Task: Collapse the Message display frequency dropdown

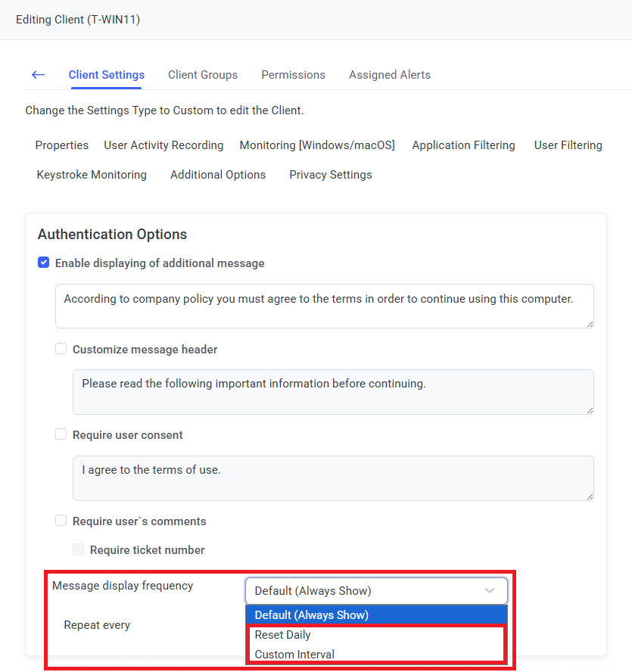Action: click(x=375, y=591)
